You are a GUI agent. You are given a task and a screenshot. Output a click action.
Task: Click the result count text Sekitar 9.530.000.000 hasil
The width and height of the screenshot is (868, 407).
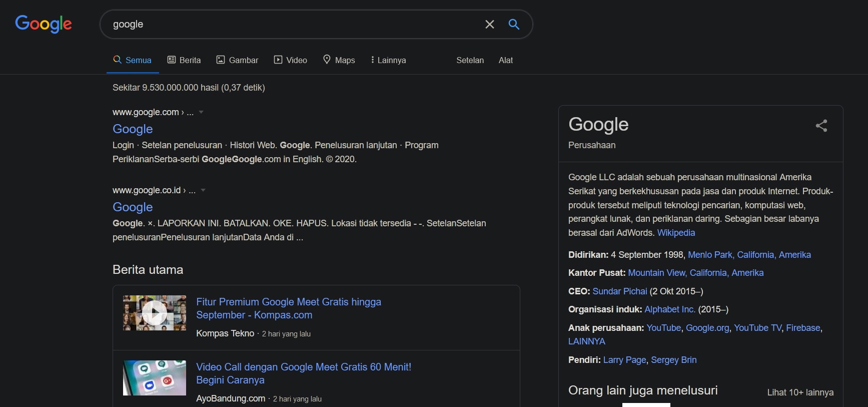point(189,88)
